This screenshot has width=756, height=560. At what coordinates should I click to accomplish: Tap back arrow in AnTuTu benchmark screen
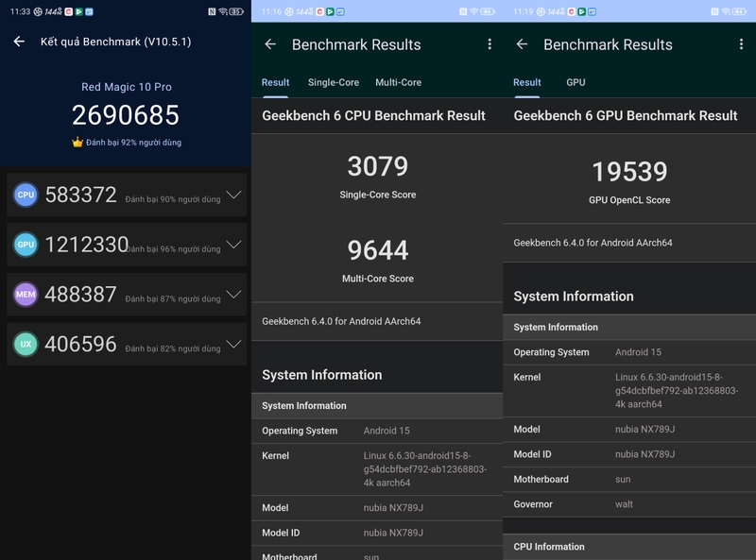point(19,42)
